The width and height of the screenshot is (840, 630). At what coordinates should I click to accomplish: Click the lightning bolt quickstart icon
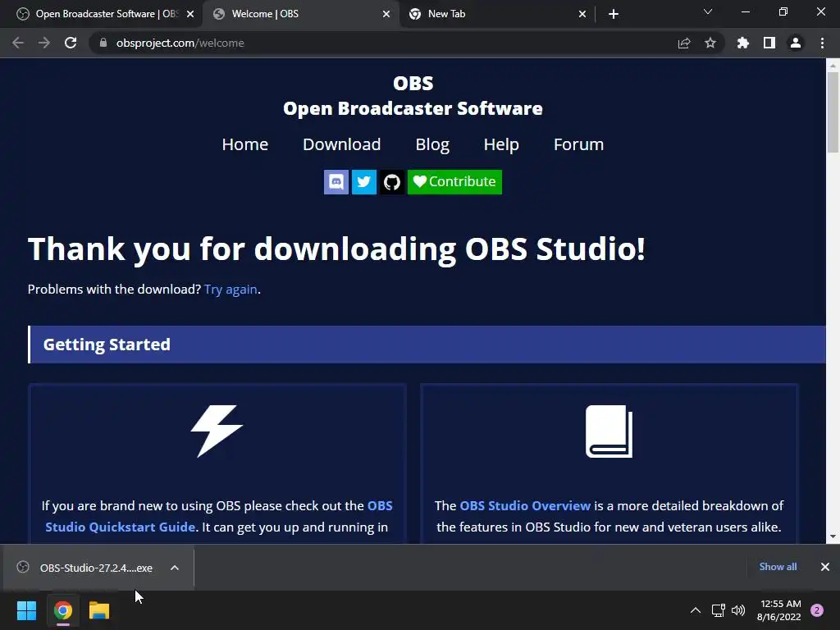tap(217, 431)
